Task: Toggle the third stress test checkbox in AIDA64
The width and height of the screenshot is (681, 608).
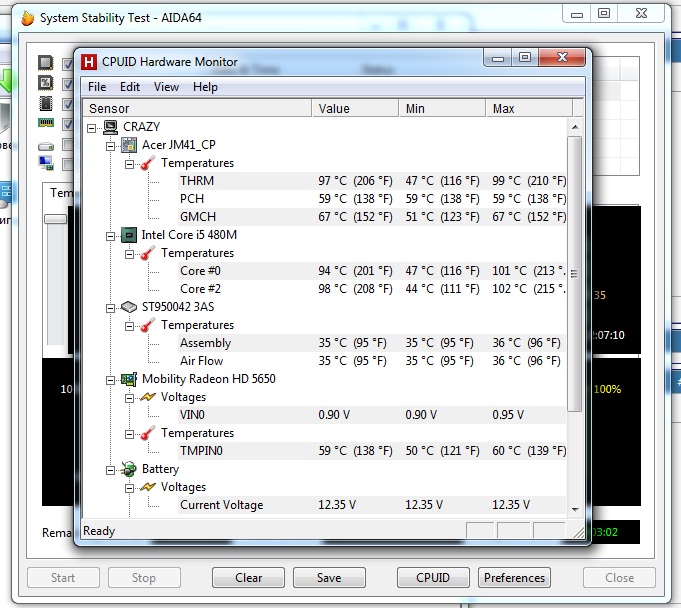Action: click(x=67, y=104)
